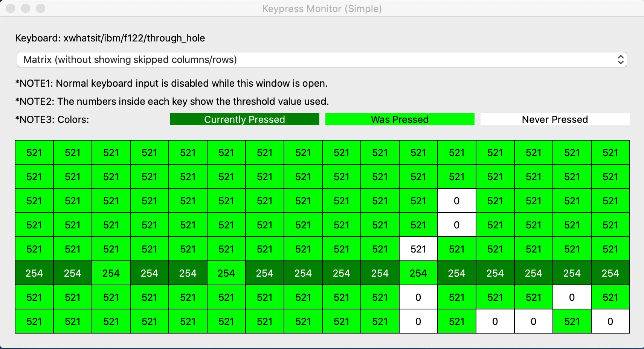
Task: Click the Keypress Monitor (Simple) window title
Action: click(x=322, y=8)
